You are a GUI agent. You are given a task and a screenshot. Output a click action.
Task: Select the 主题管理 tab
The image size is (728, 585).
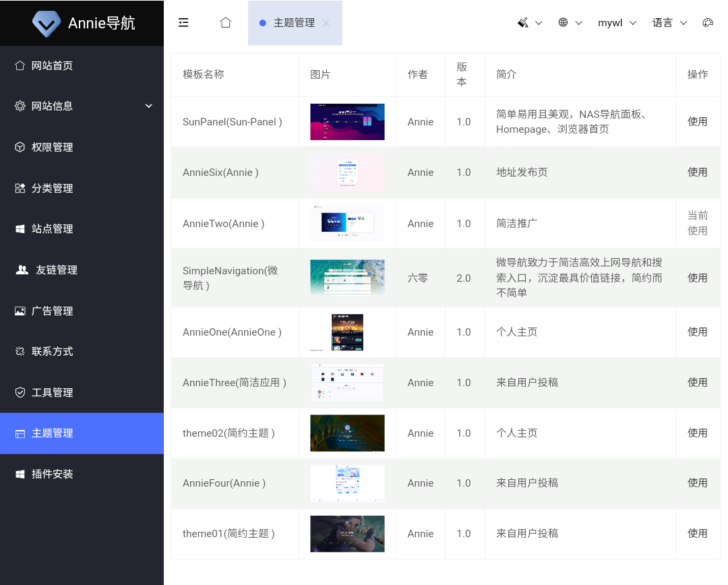(x=294, y=23)
